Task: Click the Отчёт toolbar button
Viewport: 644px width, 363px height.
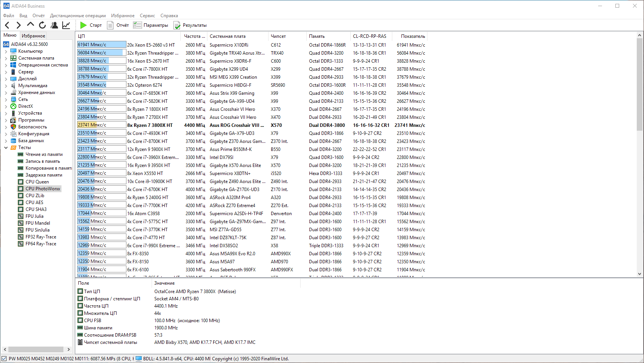Action: coord(118,25)
